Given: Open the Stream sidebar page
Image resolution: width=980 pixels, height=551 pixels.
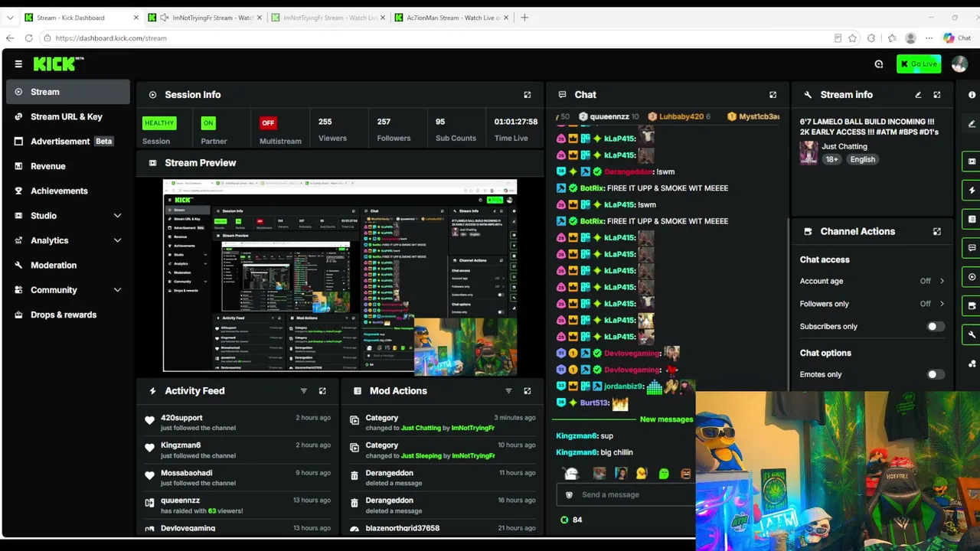Looking at the screenshot, I should (67, 92).
